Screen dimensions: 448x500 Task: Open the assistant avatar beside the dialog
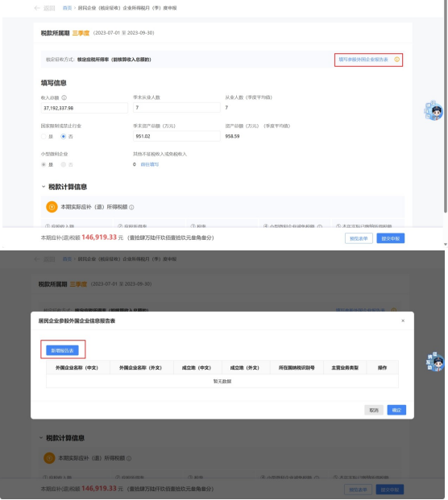(435, 362)
